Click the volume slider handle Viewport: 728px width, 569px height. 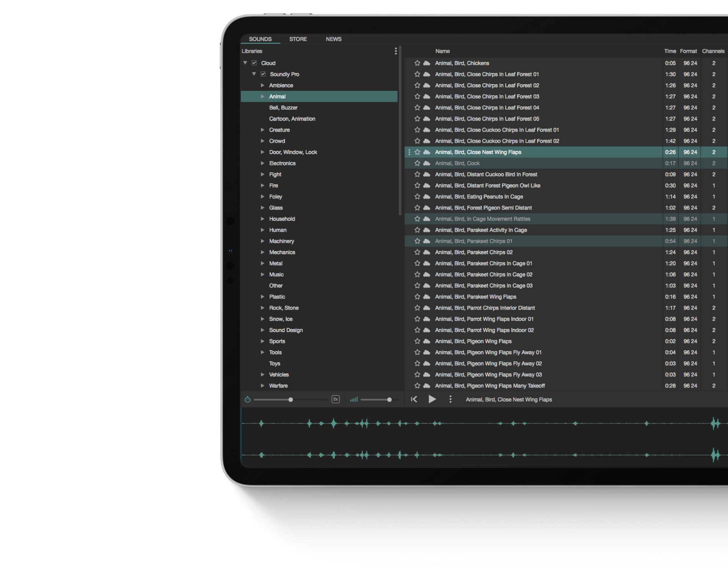pos(389,399)
